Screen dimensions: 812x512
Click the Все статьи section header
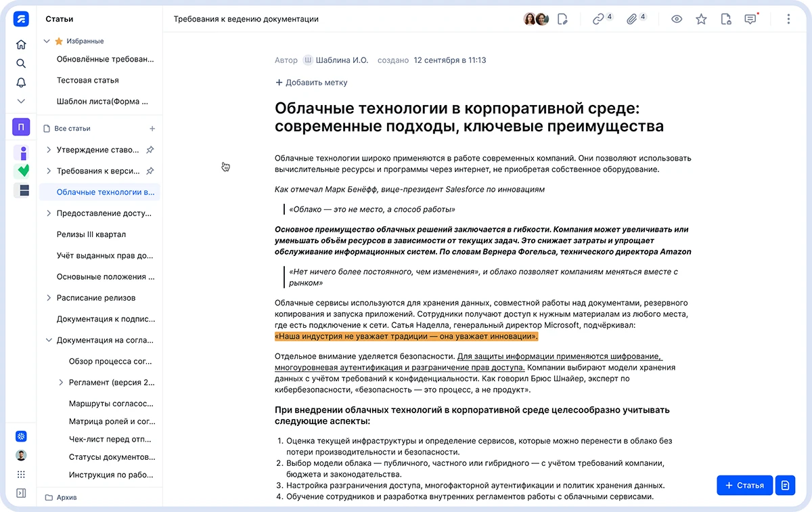point(72,129)
